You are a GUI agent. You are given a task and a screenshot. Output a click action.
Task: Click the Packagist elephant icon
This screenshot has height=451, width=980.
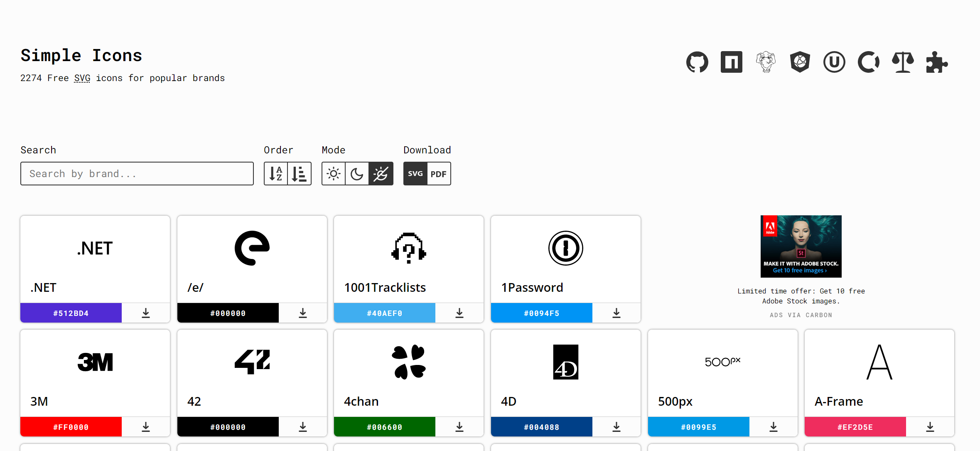[x=766, y=62]
